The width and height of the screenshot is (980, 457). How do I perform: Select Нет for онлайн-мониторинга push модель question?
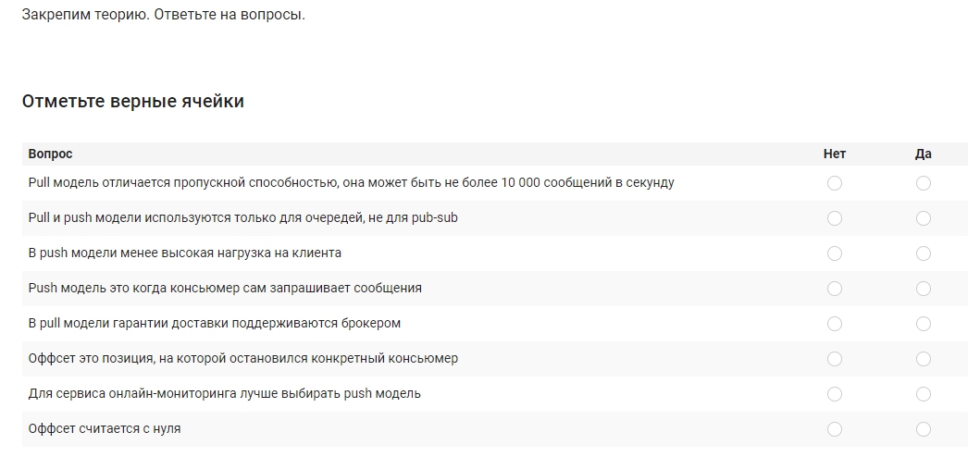pyautogui.click(x=835, y=394)
